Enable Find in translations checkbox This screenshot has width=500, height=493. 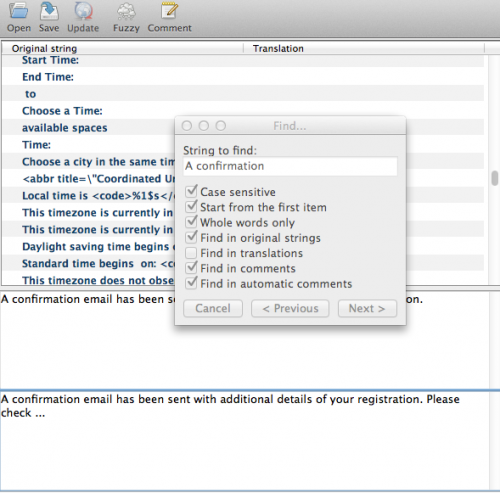tap(191, 253)
